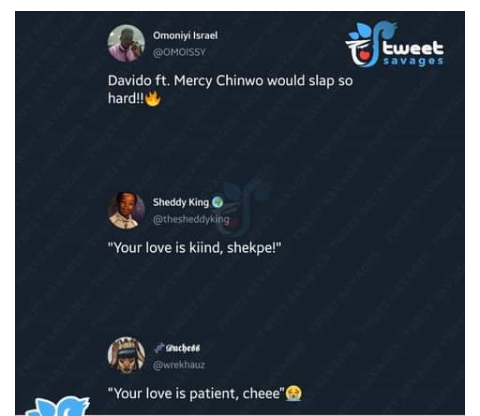Open the @thesheddyking handle
Viewport: 480px width, 416px height.
point(191,219)
